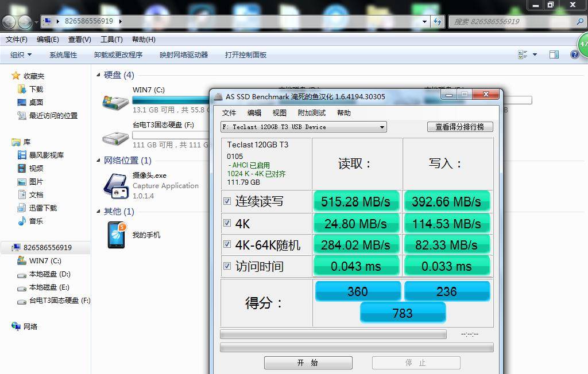Screen dimensions: 588x374
Task: Click the benchmark progress bar
Action: point(333,334)
